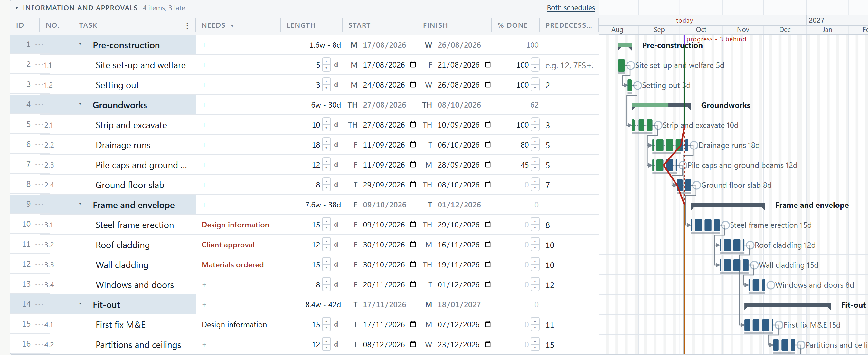This screenshot has width=868, height=355.
Task: Click the Both schedules link
Action: point(571,8)
